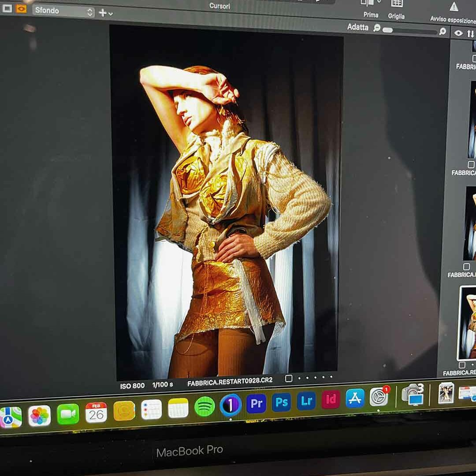Open Photoshop from the dock

pos(281,402)
